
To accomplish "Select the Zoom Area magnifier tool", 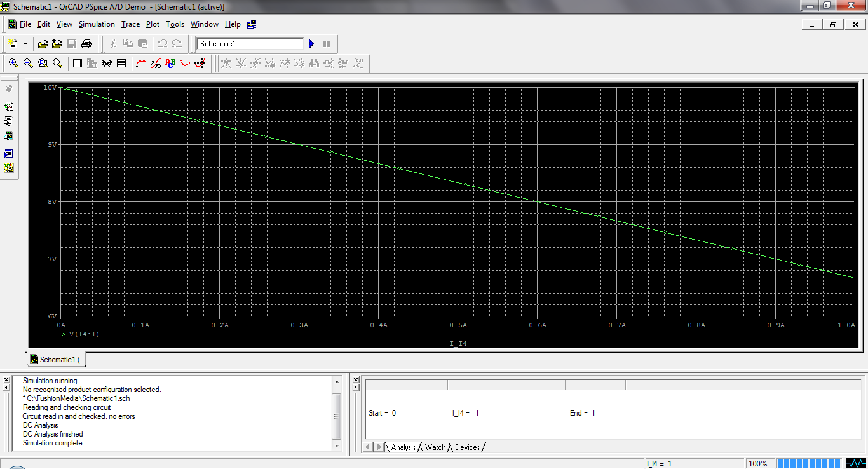I will [x=43, y=63].
